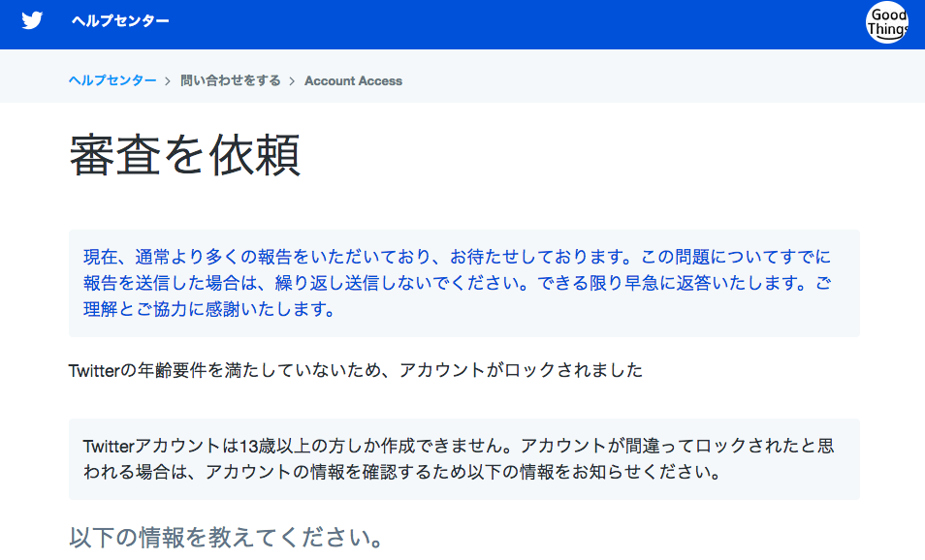This screenshot has height=560, width=925.
Task: Click the chevron before Account Access
Action: point(293,80)
